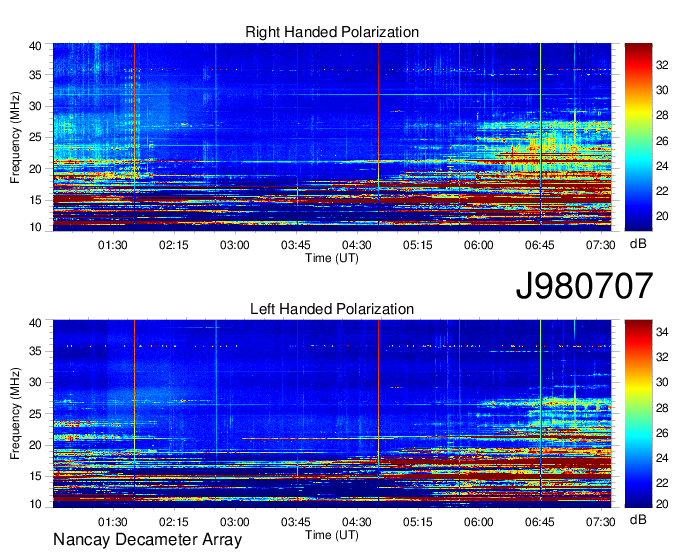Click the "10" frequency tick of left-handed plot
Viewport: 680px width, 552px height.
tap(35, 504)
